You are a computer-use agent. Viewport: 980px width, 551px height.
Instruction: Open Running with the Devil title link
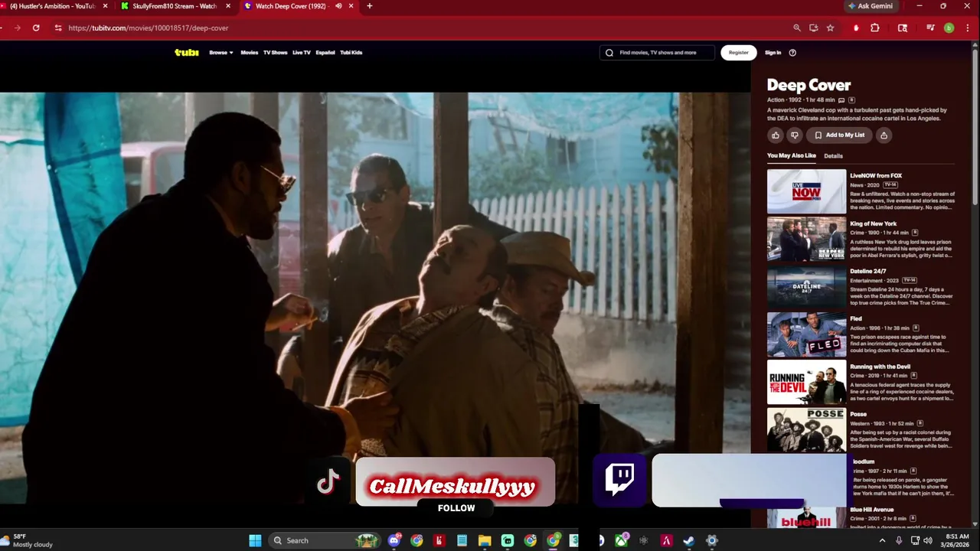point(880,367)
